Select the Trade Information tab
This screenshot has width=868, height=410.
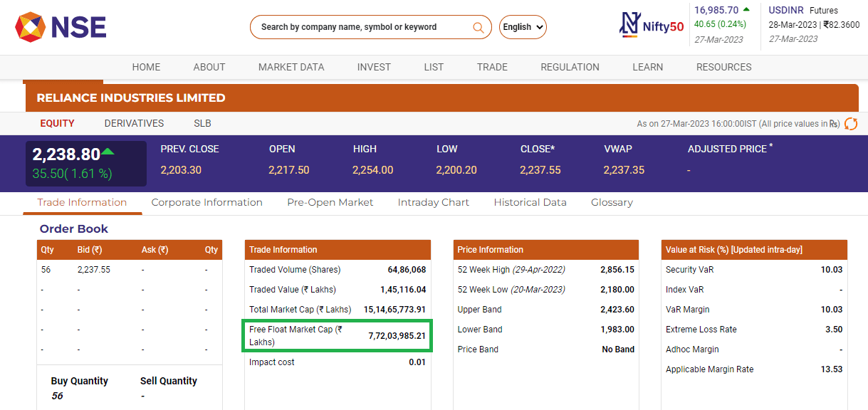(x=82, y=202)
